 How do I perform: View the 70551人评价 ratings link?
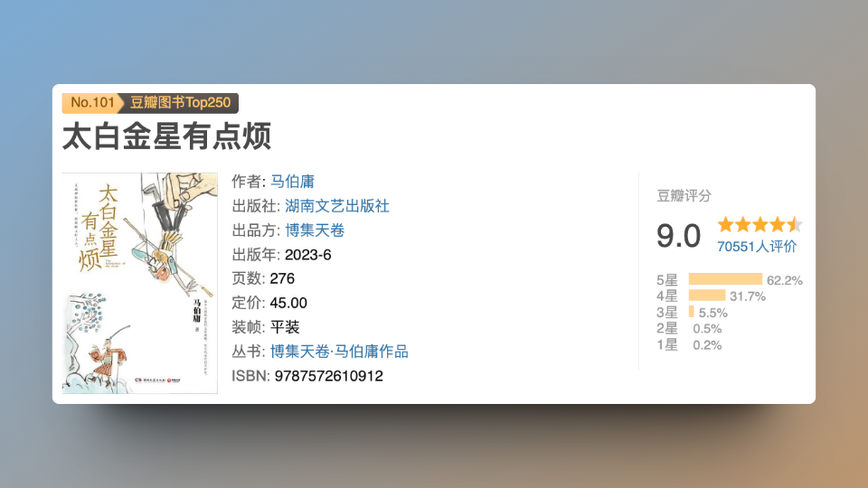click(757, 246)
